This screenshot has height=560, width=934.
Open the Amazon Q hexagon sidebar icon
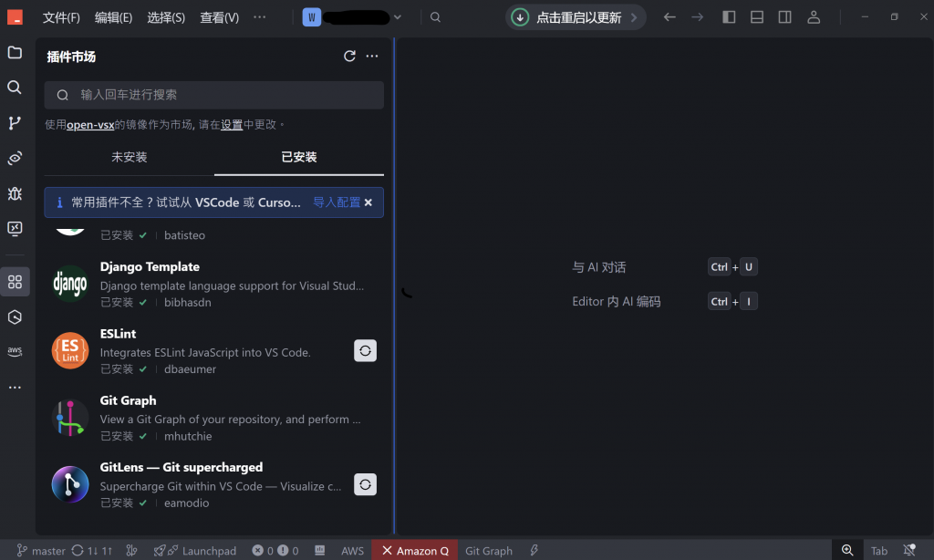15,316
